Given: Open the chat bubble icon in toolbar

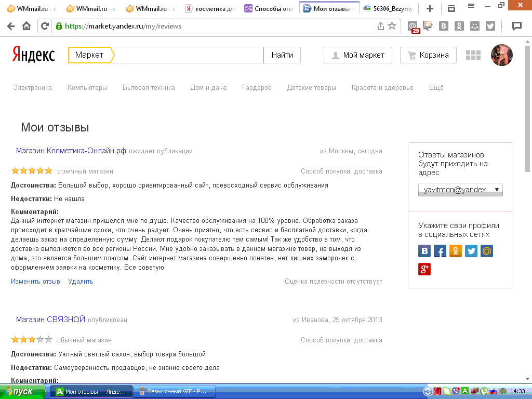Looking at the screenshot, I should (517, 26).
